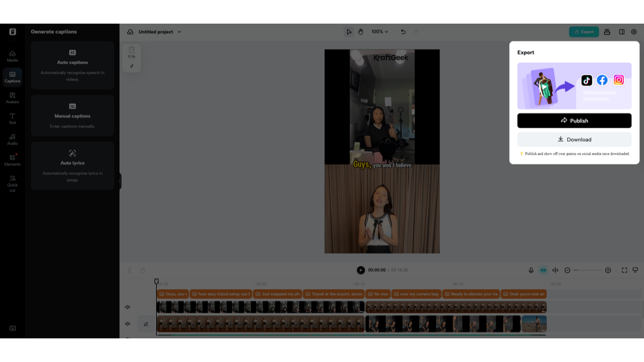Select the Quick cut tool
This screenshot has width=644, height=362.
tap(12, 184)
